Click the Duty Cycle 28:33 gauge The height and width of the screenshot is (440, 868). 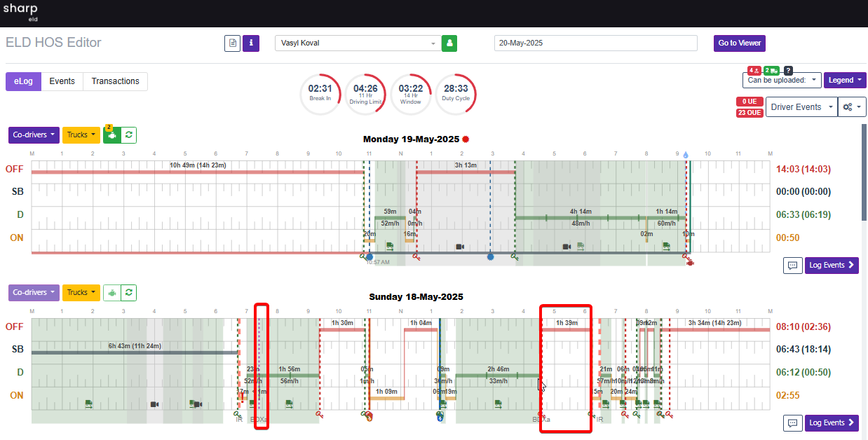(456, 93)
